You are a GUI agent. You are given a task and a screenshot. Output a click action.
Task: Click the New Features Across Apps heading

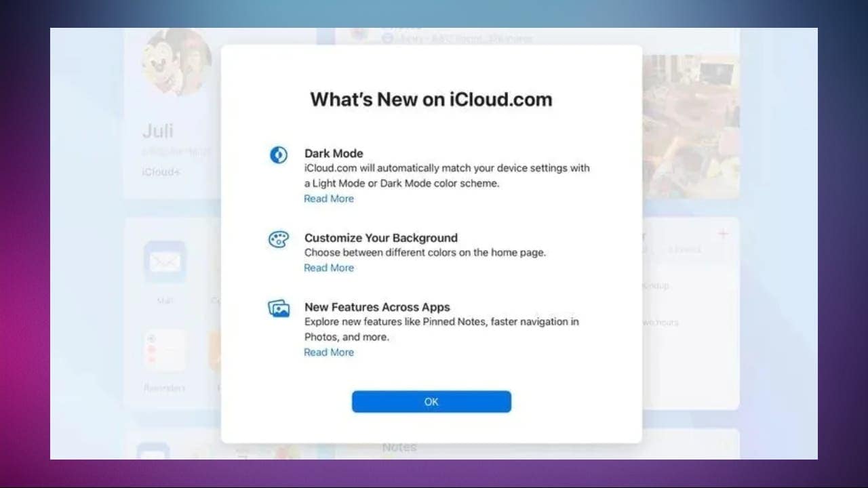(377, 307)
